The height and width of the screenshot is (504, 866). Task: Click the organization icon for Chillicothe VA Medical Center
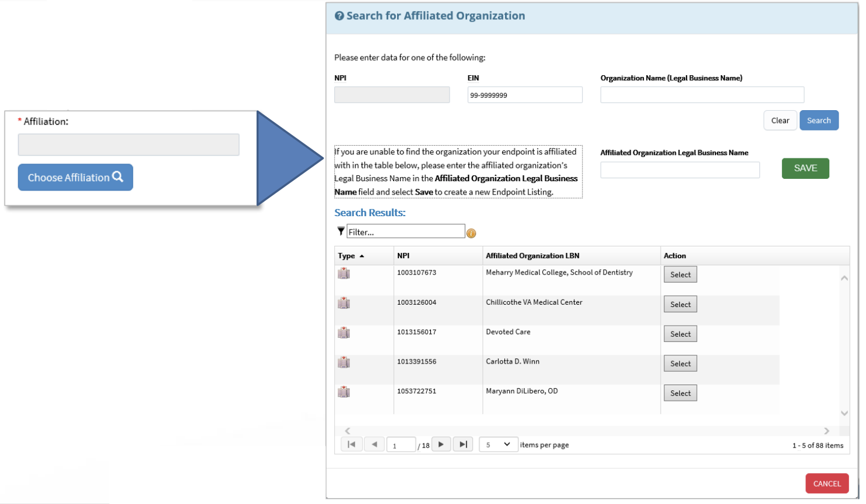343,302
